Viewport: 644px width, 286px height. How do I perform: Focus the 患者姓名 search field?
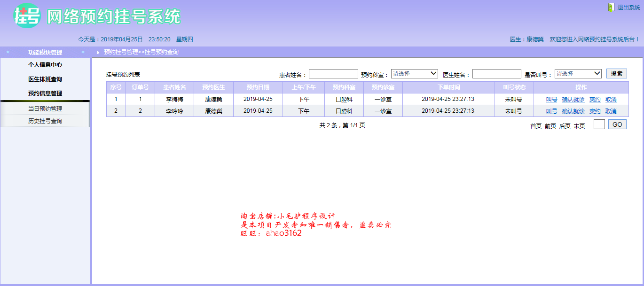tap(333, 74)
